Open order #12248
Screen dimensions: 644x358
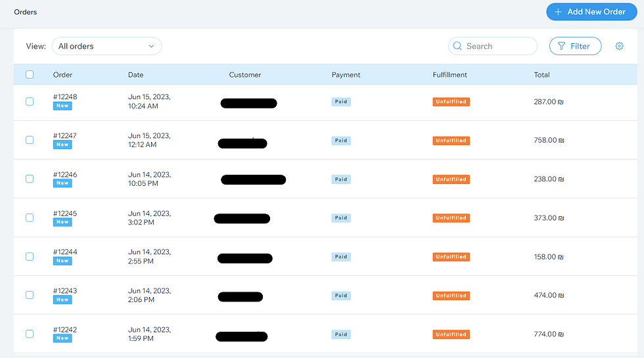coord(65,97)
